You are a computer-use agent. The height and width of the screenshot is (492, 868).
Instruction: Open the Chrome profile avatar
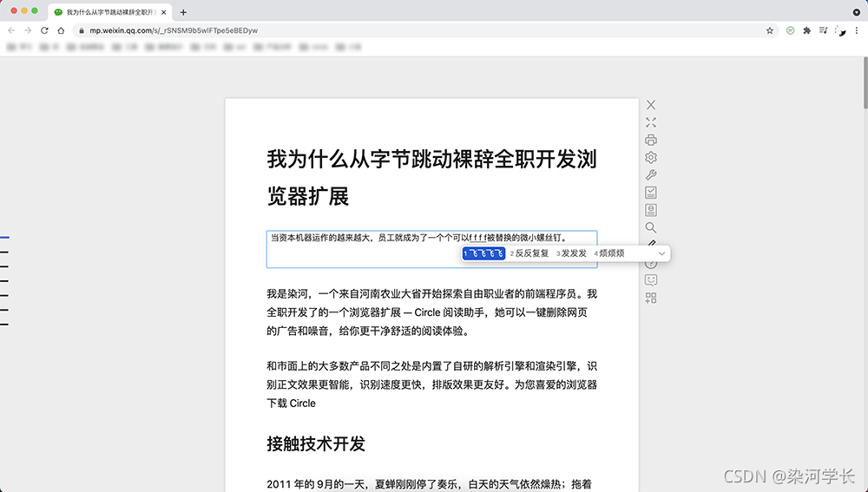(x=840, y=31)
